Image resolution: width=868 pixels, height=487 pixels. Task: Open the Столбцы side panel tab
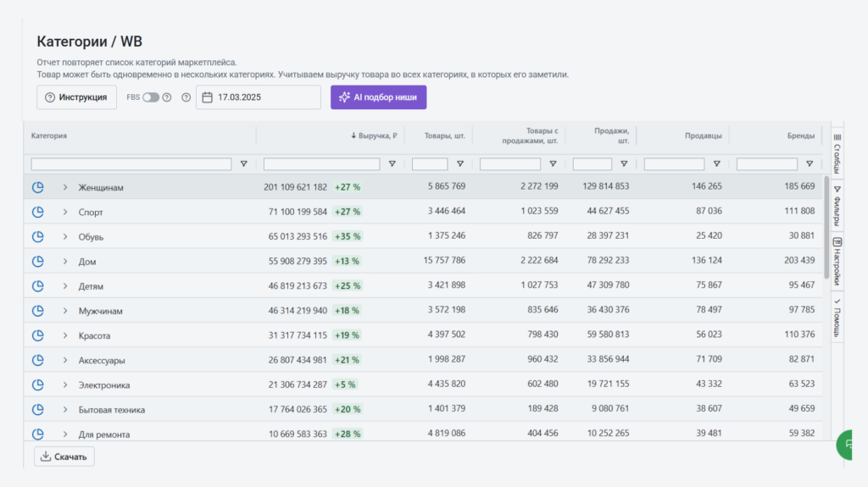pyautogui.click(x=837, y=152)
